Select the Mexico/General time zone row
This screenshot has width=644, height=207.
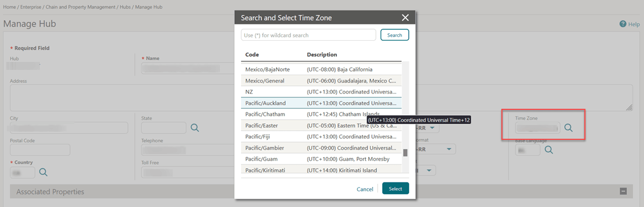(x=321, y=80)
